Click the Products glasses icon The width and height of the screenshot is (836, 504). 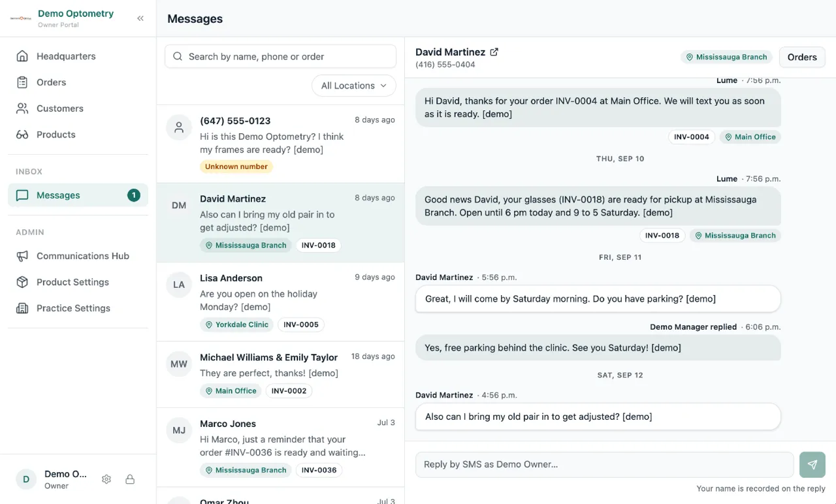tap(22, 134)
